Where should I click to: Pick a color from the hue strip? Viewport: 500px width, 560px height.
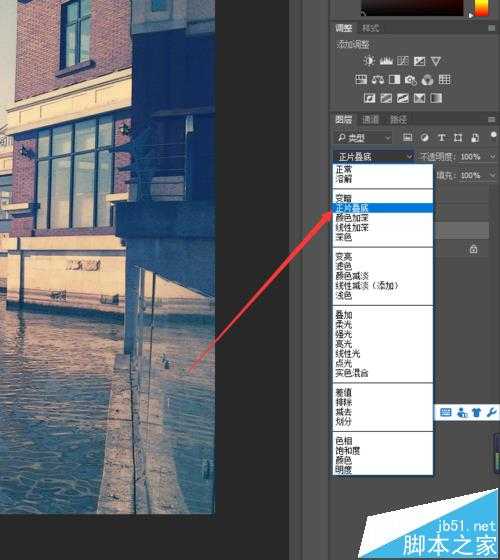point(481,8)
